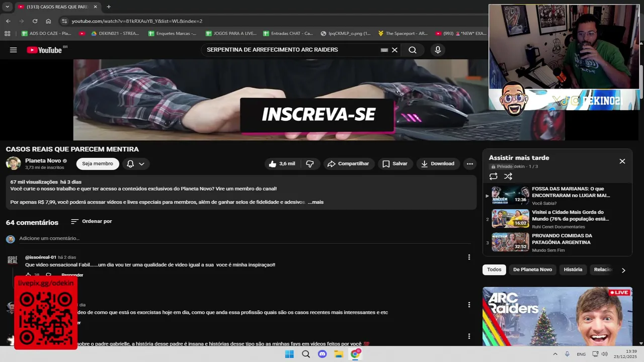Open DEKIN021 - STREA... bookmark
This screenshot has width=644, height=362.
pos(115,34)
